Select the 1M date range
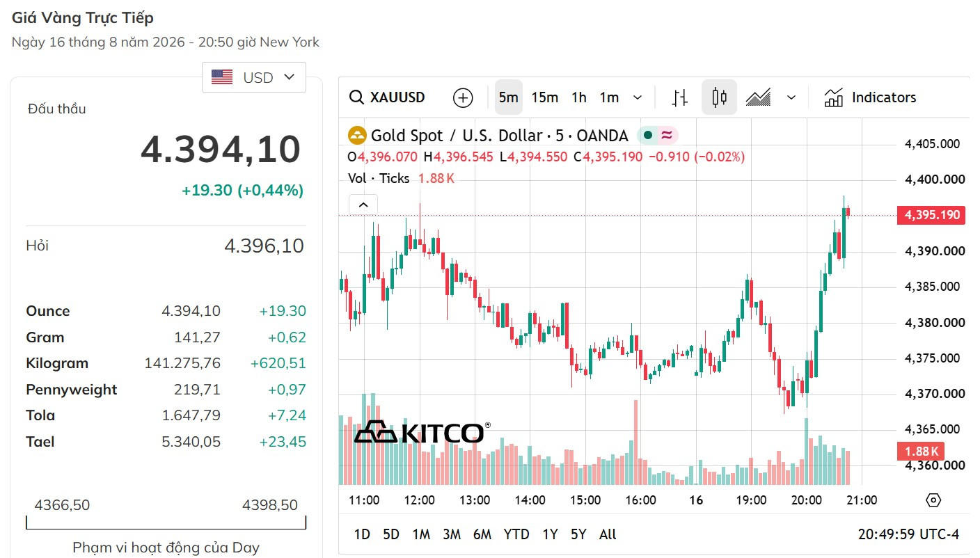The width and height of the screenshot is (980, 558). point(421,534)
